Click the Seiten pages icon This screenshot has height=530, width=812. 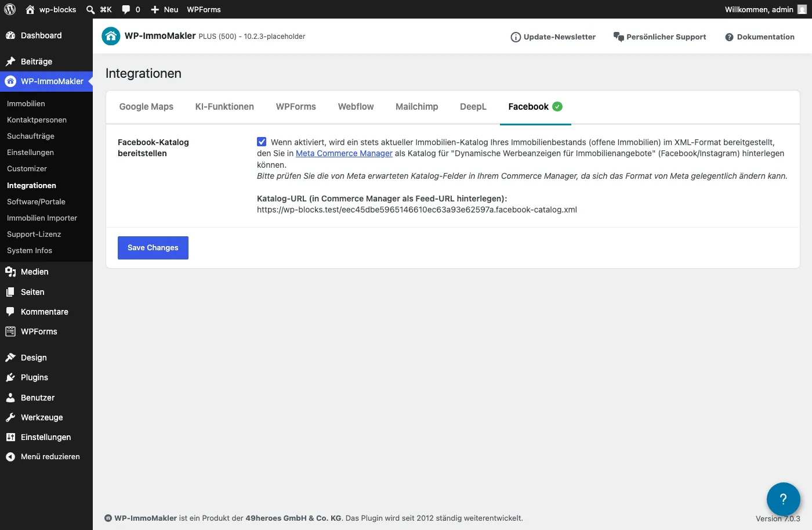pyautogui.click(x=10, y=292)
